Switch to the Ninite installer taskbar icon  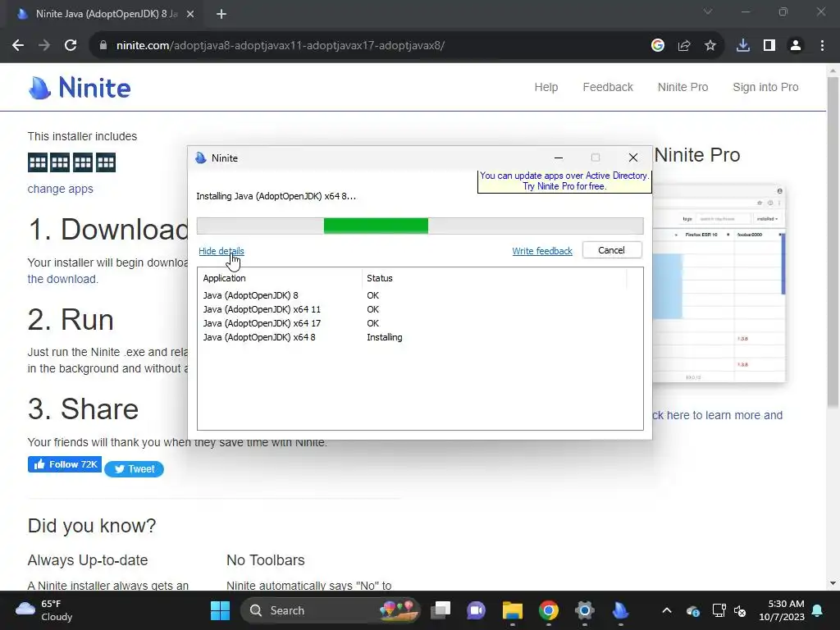(620, 610)
